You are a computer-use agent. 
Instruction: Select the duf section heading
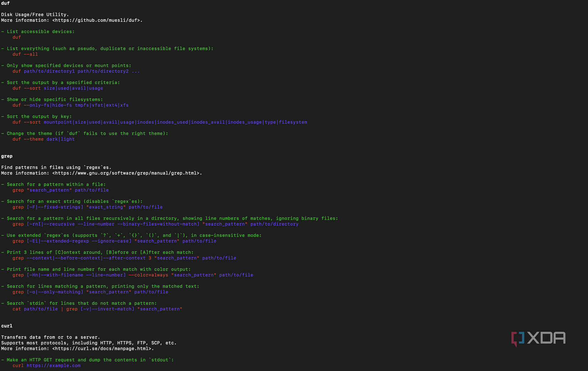click(x=5, y=3)
